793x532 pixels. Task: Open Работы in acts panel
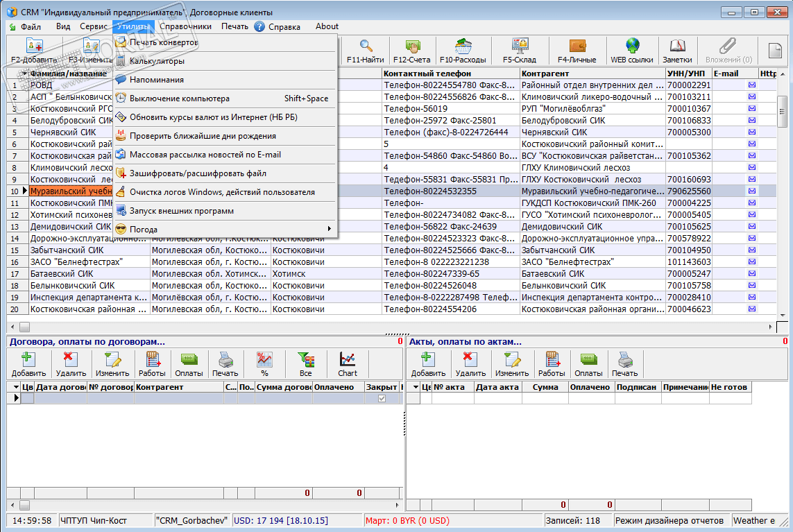pyautogui.click(x=552, y=365)
